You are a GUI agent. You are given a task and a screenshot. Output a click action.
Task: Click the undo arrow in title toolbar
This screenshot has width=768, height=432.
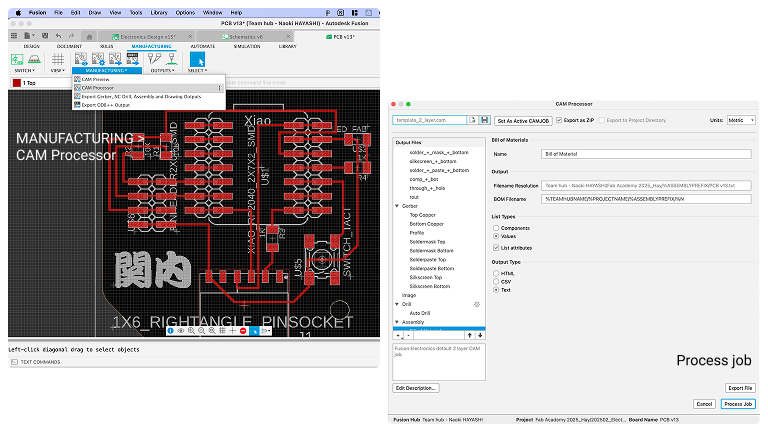pyautogui.click(x=59, y=35)
